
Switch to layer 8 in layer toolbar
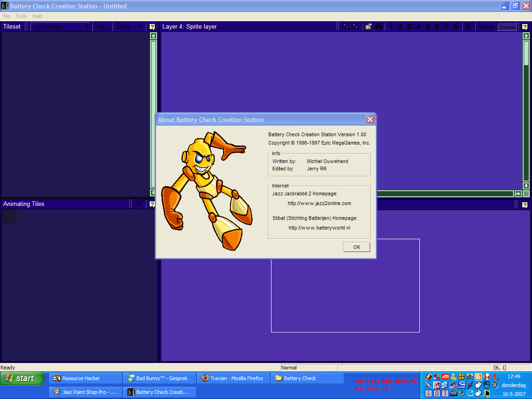(x=456, y=26)
